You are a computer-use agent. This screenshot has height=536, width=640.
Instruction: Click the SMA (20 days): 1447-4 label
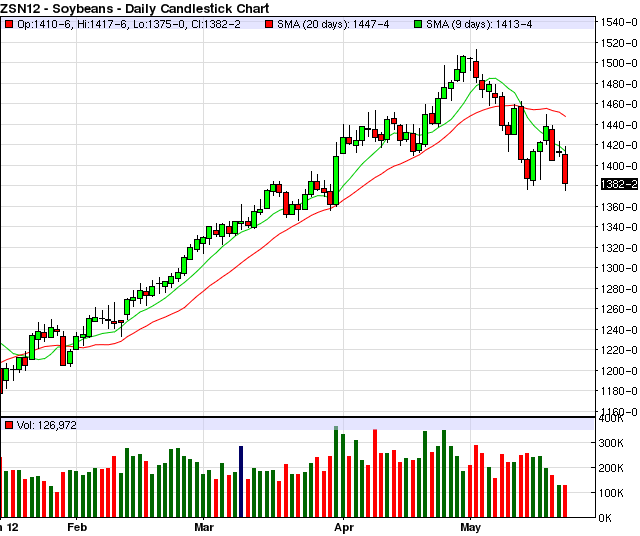[x=333, y=24]
